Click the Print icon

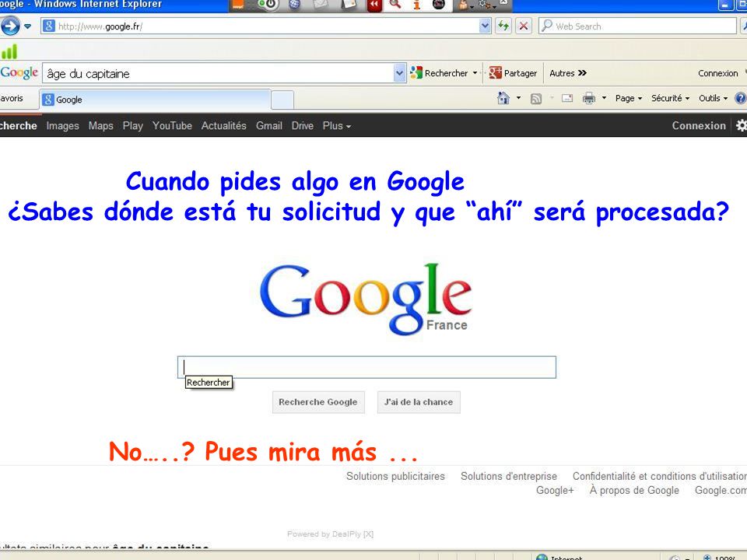[x=589, y=98]
